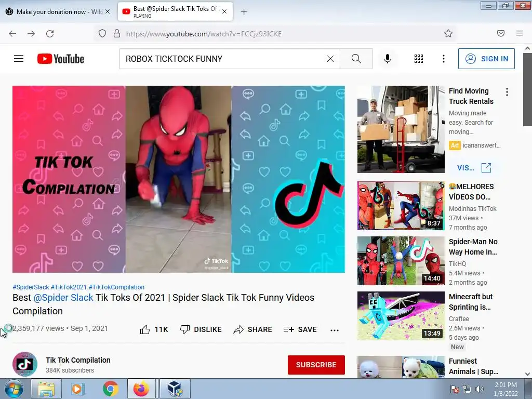Go to the YouTube home logo
The width and height of the screenshot is (532, 399).
point(61,59)
